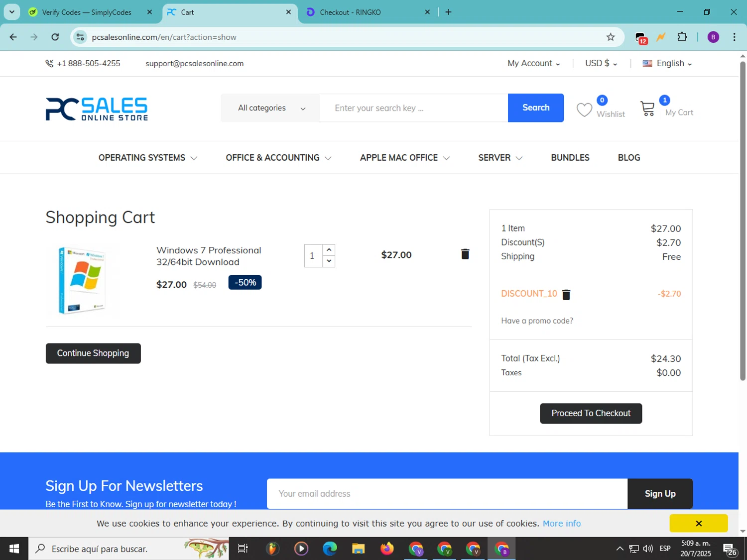The image size is (747, 560).
Task: Reload the cart page
Action: 55,37
